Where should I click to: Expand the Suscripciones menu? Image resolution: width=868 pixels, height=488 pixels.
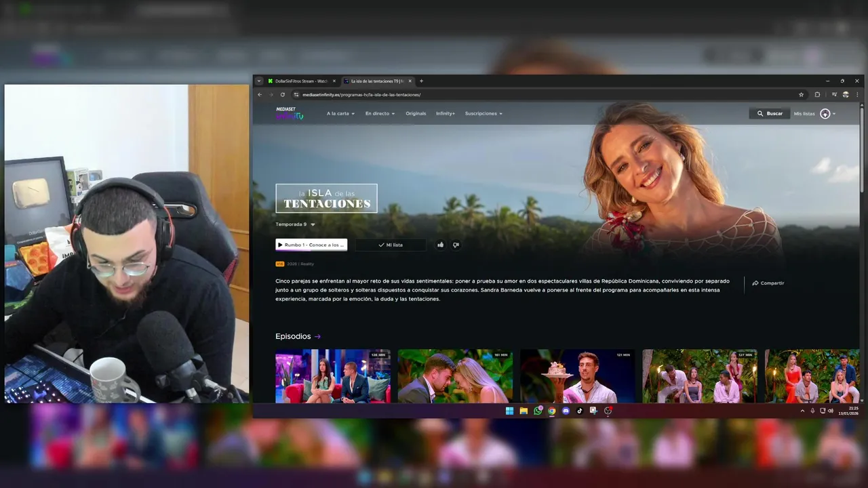pyautogui.click(x=484, y=114)
